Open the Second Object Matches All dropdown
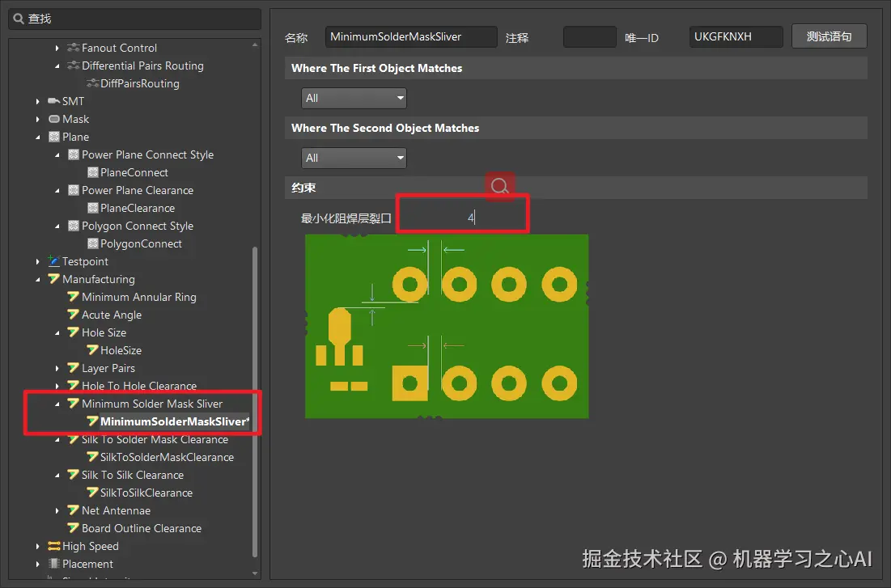 [x=354, y=158]
